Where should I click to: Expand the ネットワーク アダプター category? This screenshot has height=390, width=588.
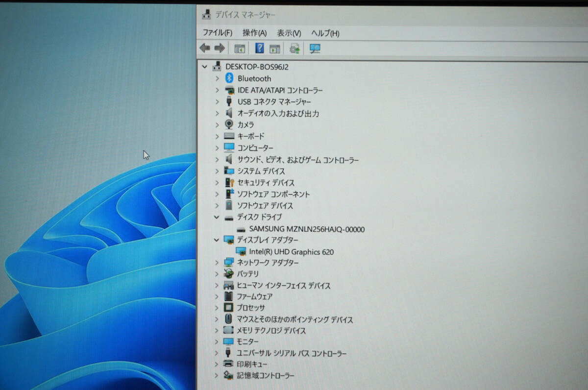(217, 263)
